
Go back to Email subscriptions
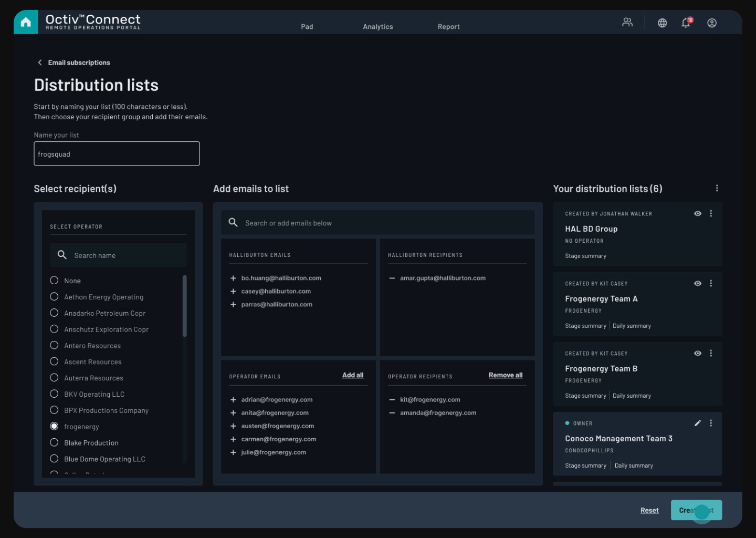coord(79,63)
